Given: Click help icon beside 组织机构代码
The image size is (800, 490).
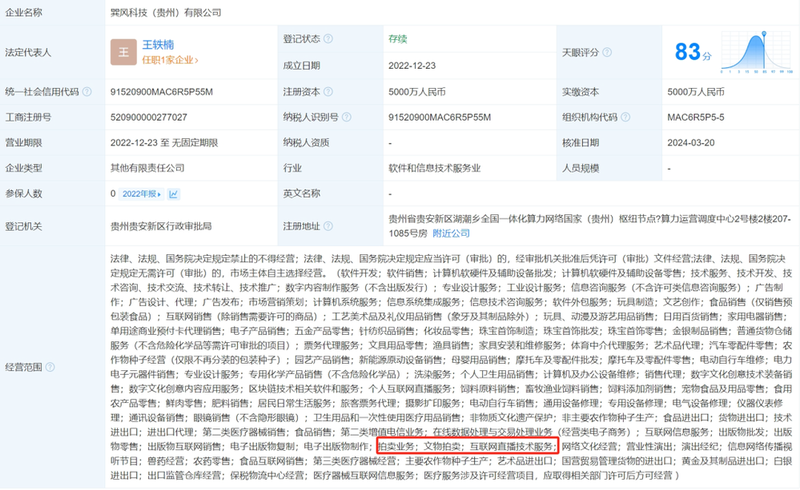Looking at the screenshot, I should point(625,117).
